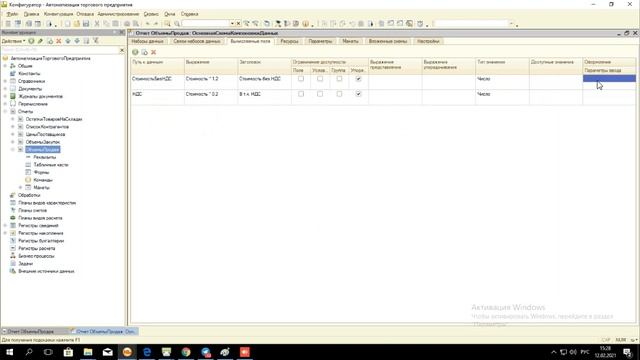Delete the selected configuration object with red X
Image resolution: width=640 pixels, height=360 pixels.
pyautogui.click(x=59, y=41)
